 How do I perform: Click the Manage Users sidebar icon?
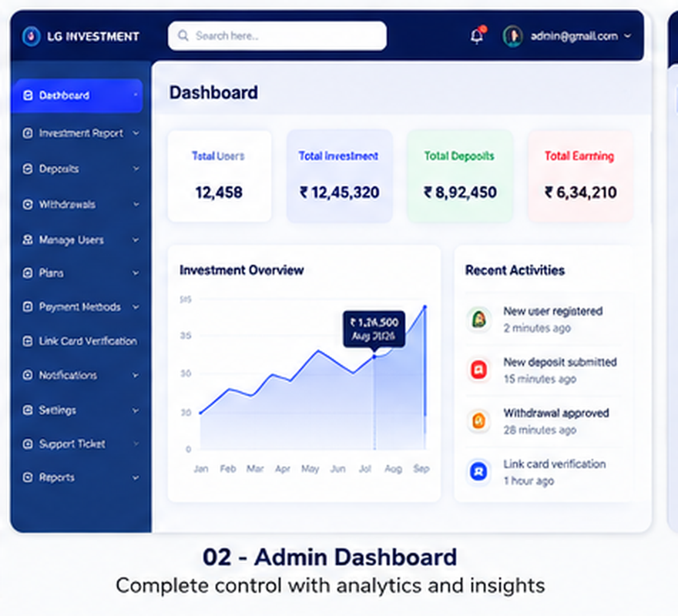coord(28,239)
